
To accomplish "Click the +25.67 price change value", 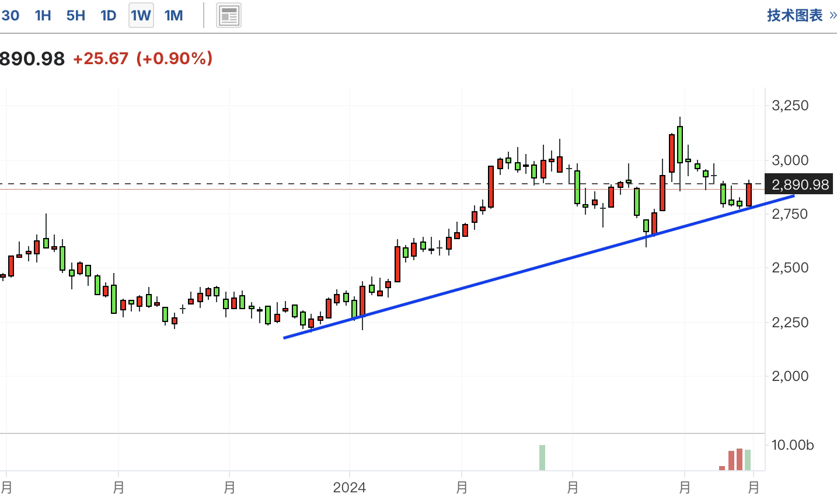I will click(100, 58).
